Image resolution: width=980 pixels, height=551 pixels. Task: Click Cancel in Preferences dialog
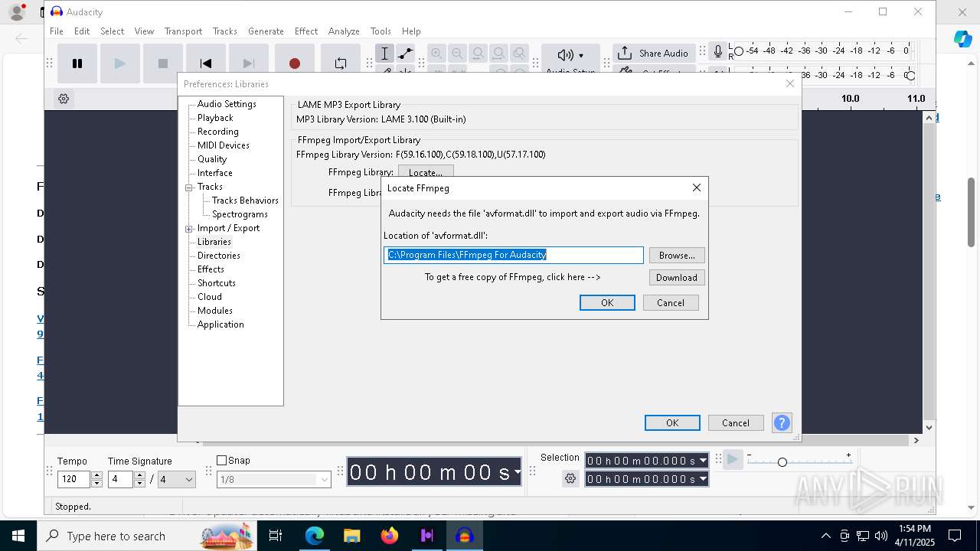736,423
